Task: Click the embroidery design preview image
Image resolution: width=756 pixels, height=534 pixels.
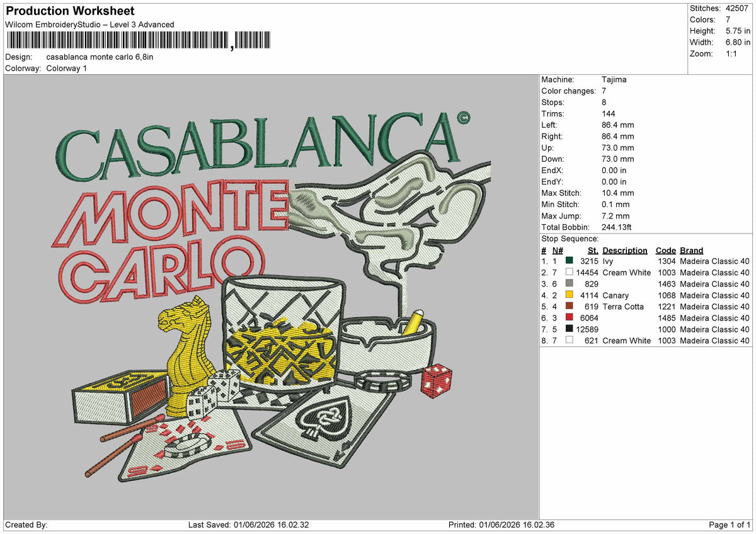Action: click(271, 296)
